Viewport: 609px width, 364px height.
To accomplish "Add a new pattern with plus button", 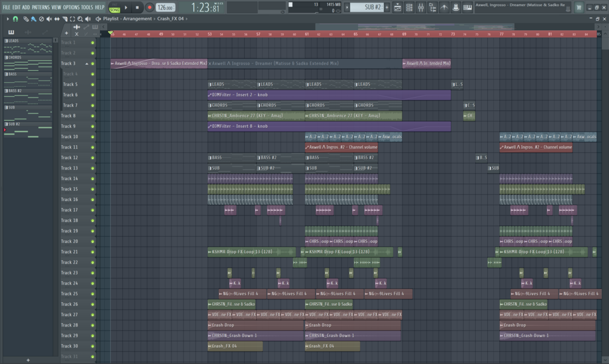I will [x=387, y=7].
